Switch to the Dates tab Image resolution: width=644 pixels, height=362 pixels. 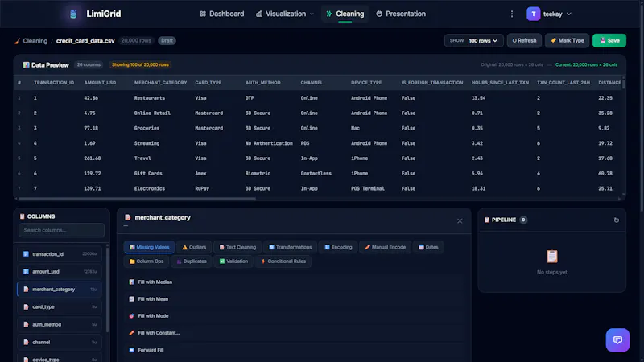pyautogui.click(x=428, y=247)
